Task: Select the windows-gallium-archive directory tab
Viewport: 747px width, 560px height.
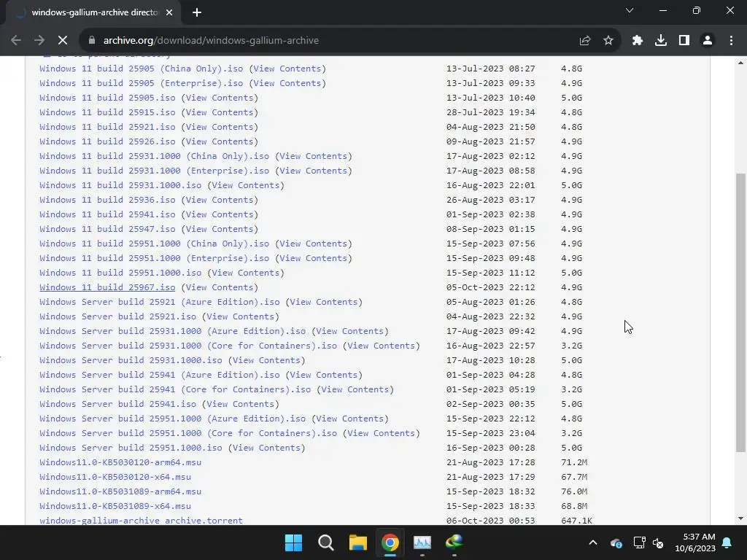Action: pyautogui.click(x=94, y=12)
